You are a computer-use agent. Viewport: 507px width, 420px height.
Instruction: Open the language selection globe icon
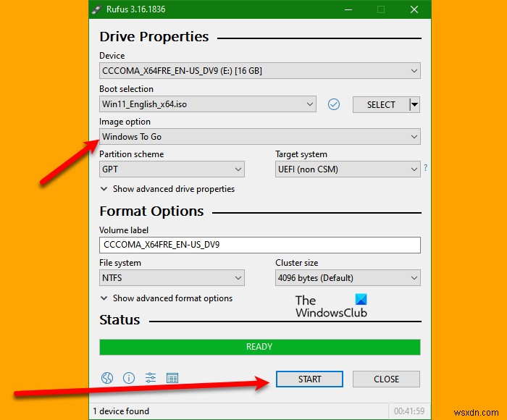click(x=107, y=378)
